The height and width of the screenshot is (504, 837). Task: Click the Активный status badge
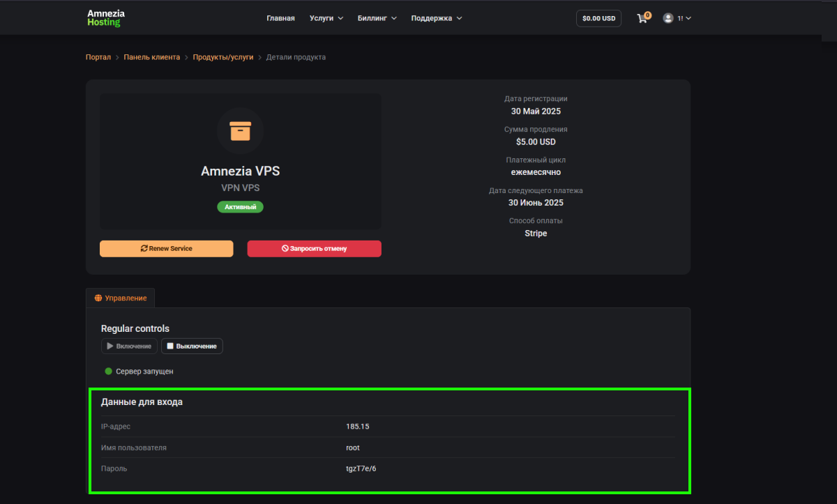pyautogui.click(x=240, y=207)
